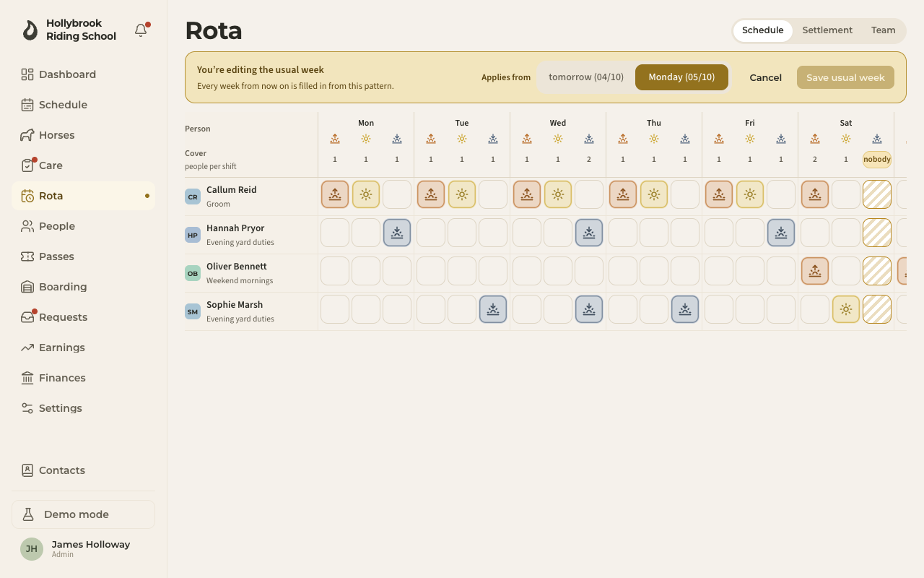Open the Passes section
The height and width of the screenshot is (578, 924).
pyautogui.click(x=83, y=256)
